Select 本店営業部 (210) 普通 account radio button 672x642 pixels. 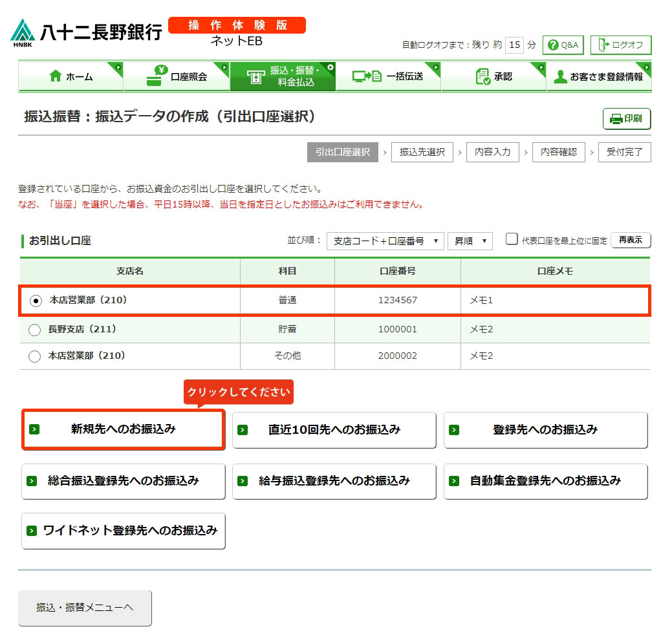pos(36,301)
